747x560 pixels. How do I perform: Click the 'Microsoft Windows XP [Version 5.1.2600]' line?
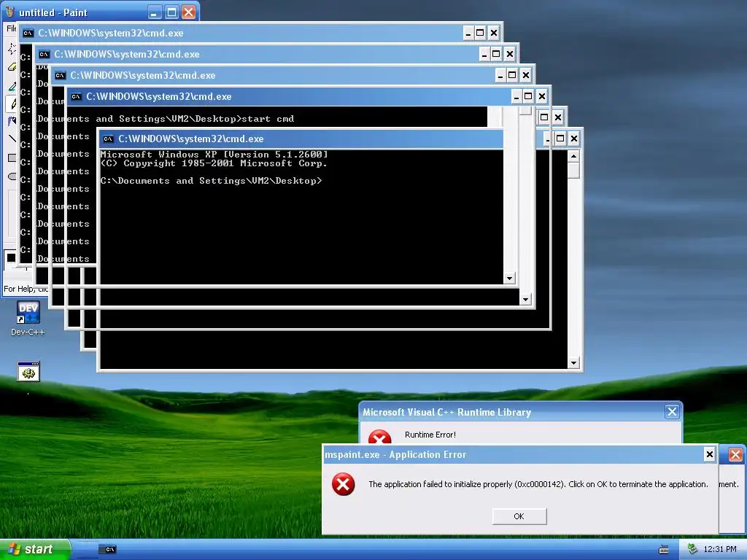[214, 155]
